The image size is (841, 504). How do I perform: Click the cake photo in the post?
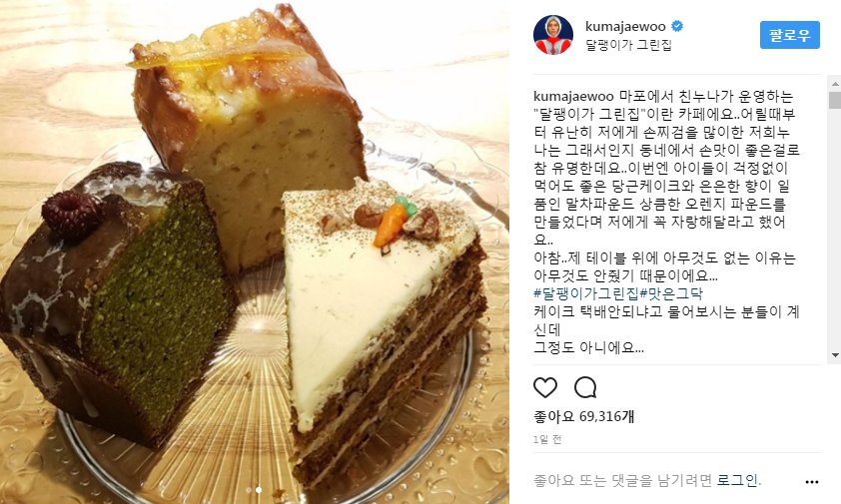pyautogui.click(x=255, y=252)
